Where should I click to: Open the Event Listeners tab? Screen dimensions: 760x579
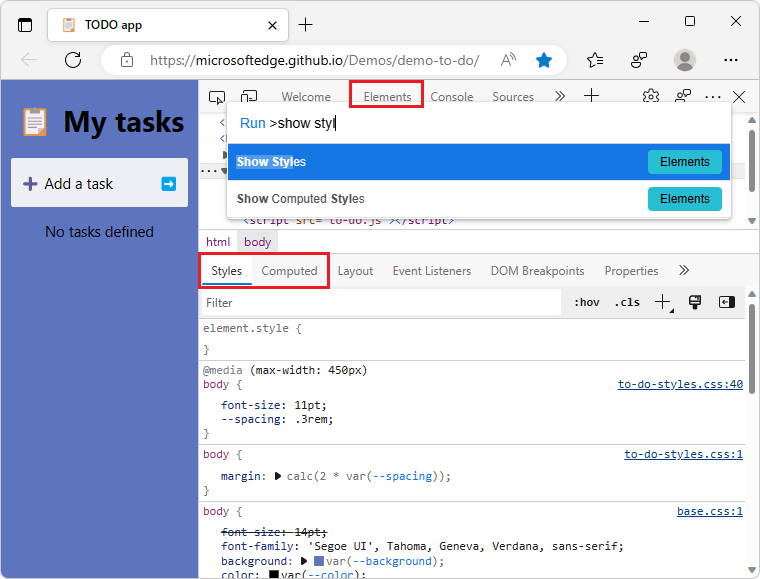pyautogui.click(x=432, y=271)
